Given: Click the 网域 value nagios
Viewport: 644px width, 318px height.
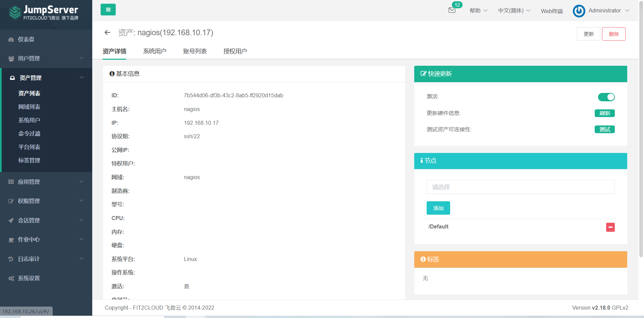Looking at the screenshot, I should click(192, 177).
